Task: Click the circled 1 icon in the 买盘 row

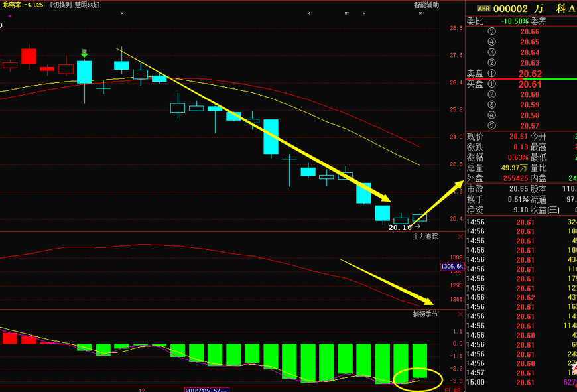Action: 491,84
